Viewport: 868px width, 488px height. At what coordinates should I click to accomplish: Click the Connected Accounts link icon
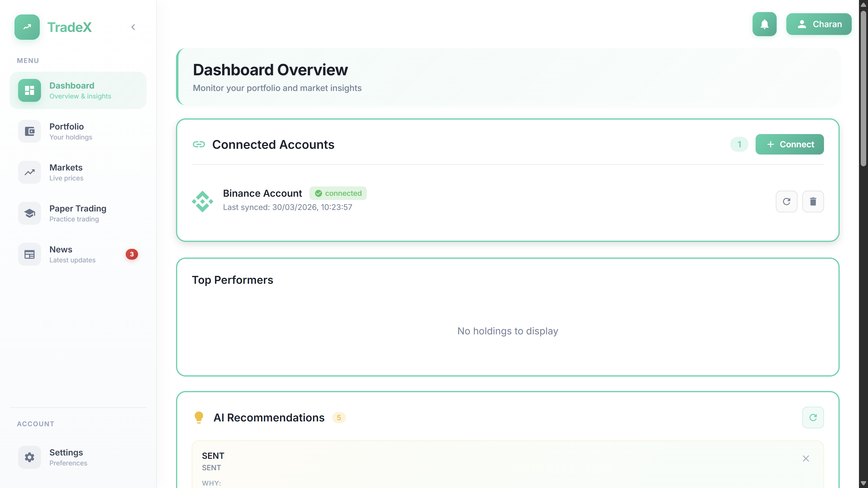[199, 145]
